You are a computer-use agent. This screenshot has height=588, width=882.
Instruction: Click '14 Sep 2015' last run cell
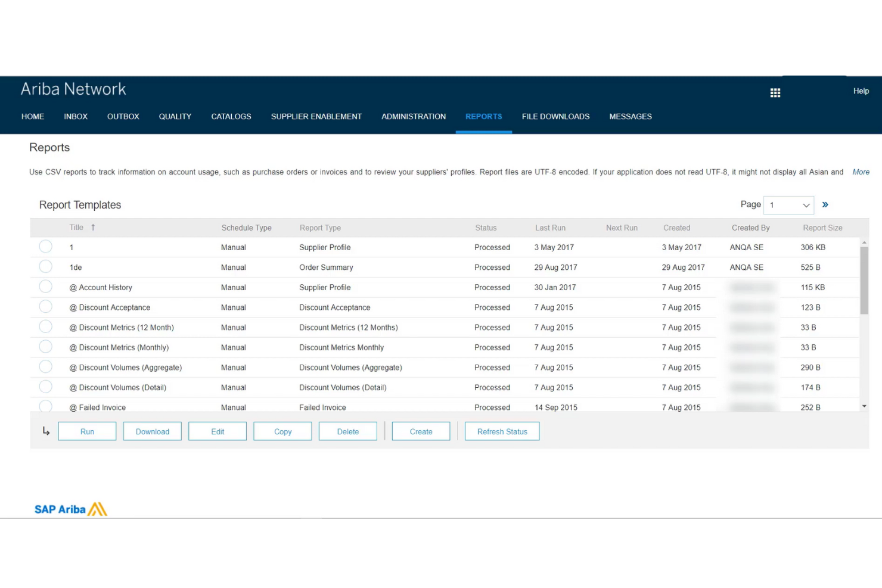click(555, 407)
